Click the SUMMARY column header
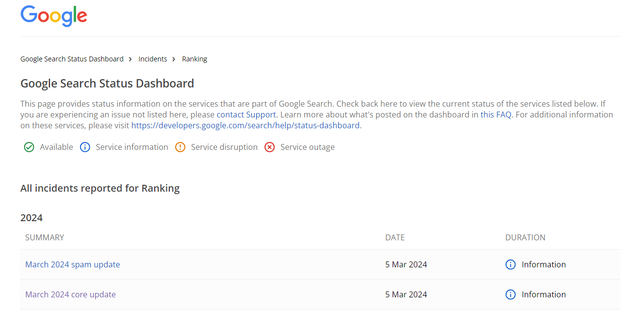644x317 pixels. click(45, 237)
